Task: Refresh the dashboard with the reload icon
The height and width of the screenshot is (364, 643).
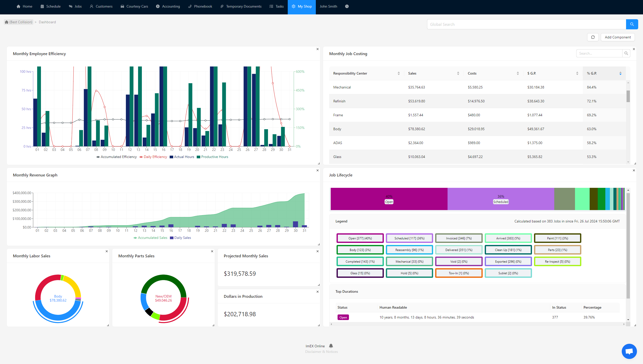Action: click(593, 37)
